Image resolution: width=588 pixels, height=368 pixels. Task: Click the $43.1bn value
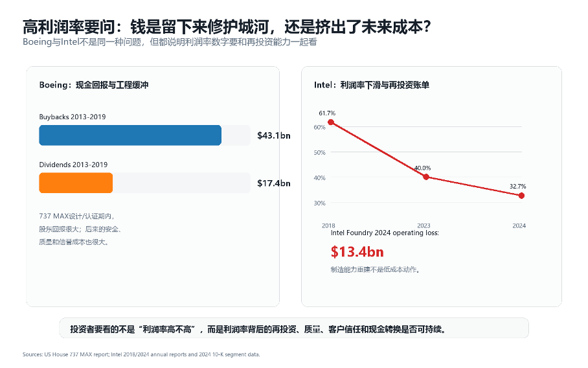274,135
